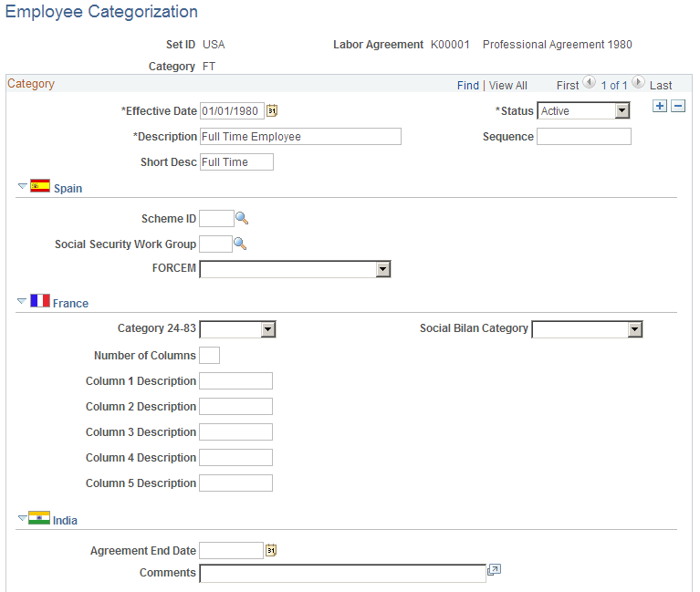The width and height of the screenshot is (700, 592).
Task: Click in the Sequence field
Action: (x=584, y=137)
